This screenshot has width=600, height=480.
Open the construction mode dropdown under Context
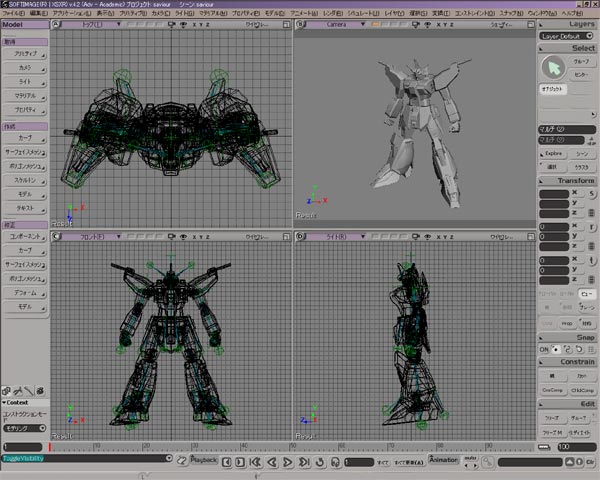25,428
